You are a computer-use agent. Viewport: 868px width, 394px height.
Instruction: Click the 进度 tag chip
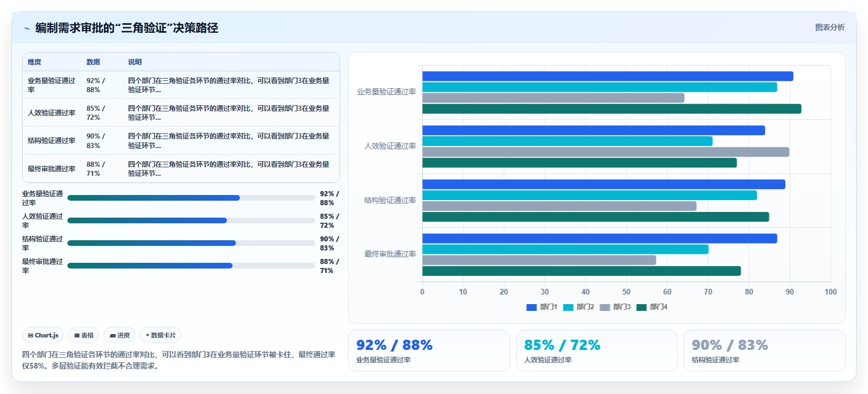tap(119, 335)
